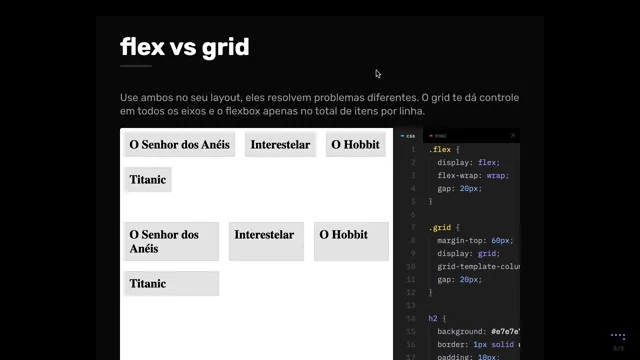Select the 'Interestelar' grid cell
Viewport: 640px width, 360px height.
(267, 242)
